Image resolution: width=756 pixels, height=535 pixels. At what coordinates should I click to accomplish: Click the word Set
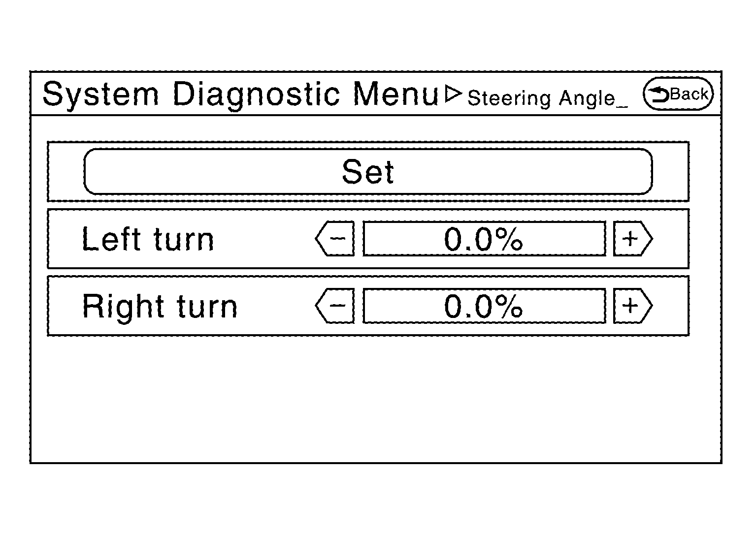point(368,172)
